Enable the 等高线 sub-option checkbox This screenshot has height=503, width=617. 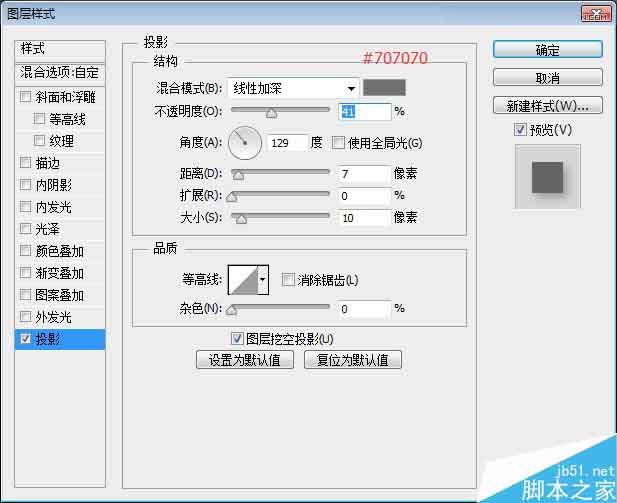[39, 118]
